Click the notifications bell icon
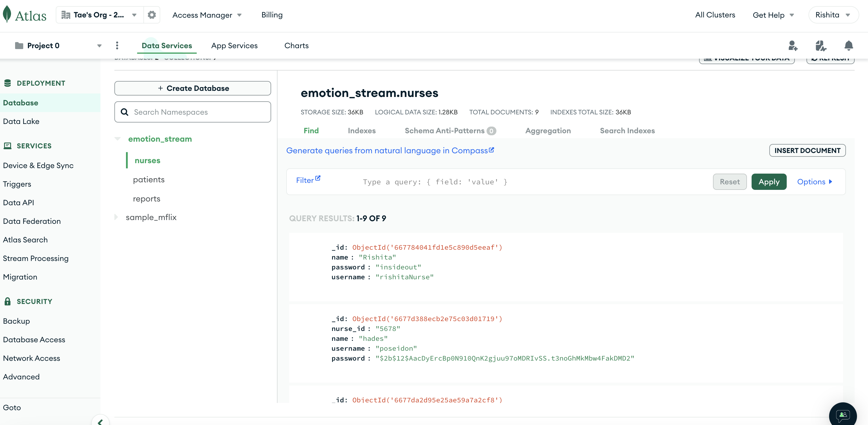 [848, 46]
